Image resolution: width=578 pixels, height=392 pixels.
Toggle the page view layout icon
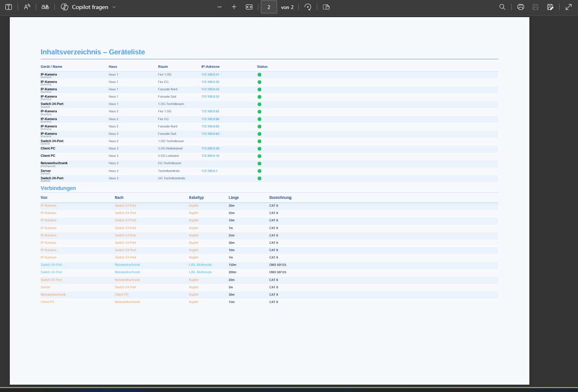point(326,7)
